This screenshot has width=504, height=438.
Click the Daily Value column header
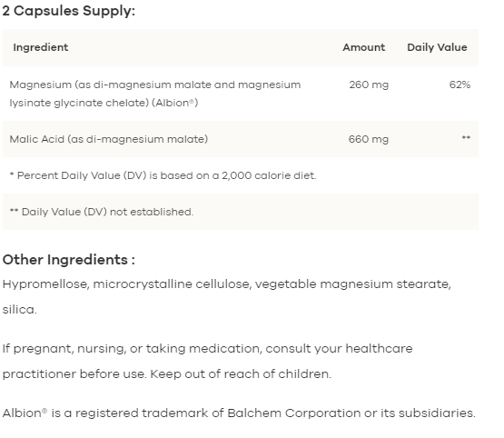pos(437,47)
